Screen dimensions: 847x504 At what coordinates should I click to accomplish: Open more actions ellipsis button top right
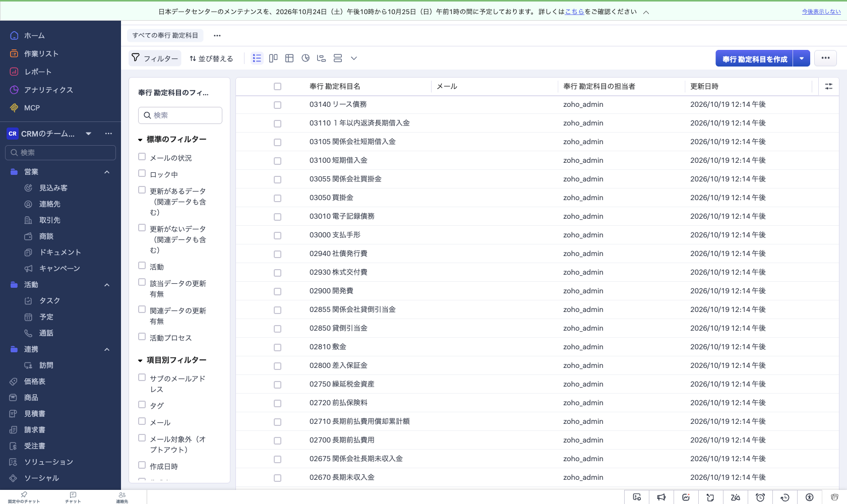click(x=825, y=58)
